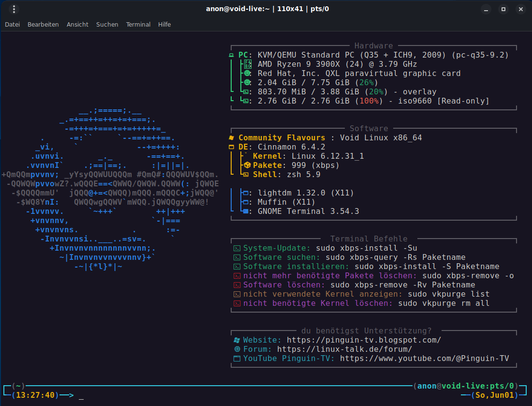This screenshot has width=532, height=406.
Task: Click the Pakete package box icon
Action: 246,165
